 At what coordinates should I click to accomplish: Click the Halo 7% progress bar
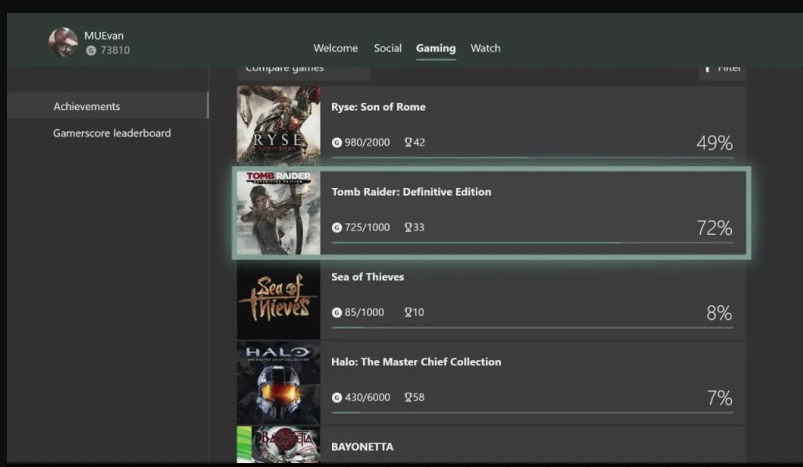(x=533, y=412)
